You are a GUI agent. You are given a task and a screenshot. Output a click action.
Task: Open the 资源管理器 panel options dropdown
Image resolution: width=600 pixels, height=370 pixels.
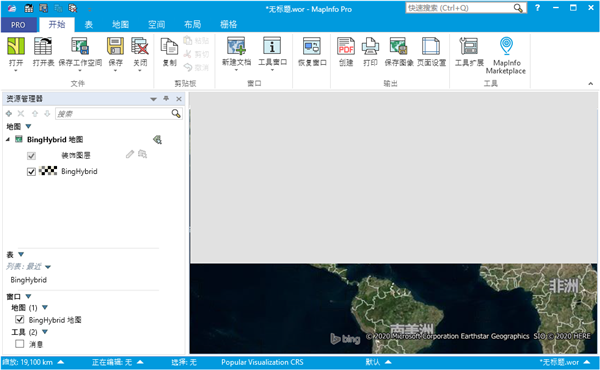point(153,99)
